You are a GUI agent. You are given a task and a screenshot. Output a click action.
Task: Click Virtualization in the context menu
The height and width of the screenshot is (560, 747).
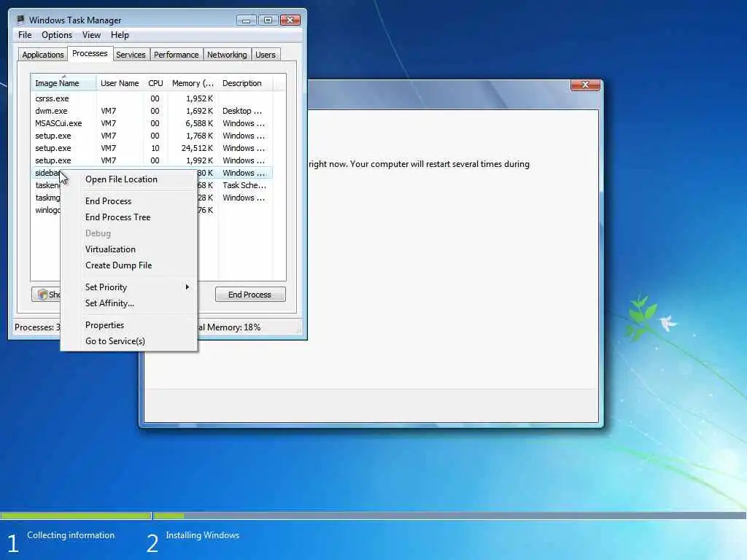[x=129, y=249]
